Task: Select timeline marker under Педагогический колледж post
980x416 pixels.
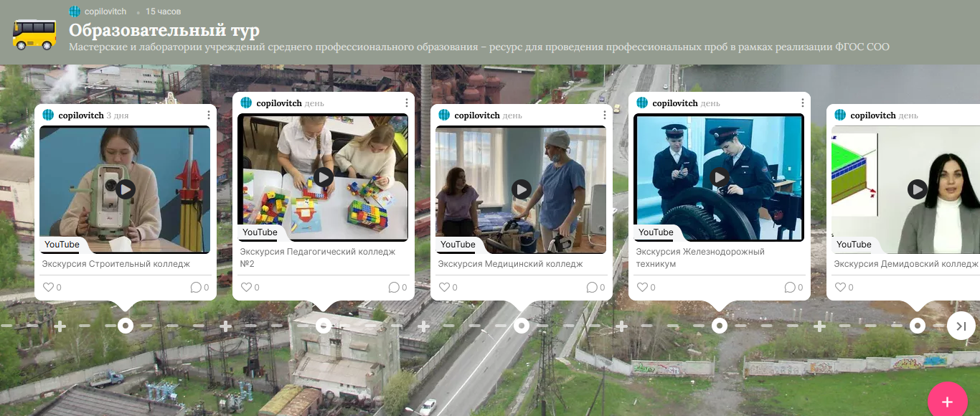Action: pyautogui.click(x=324, y=326)
